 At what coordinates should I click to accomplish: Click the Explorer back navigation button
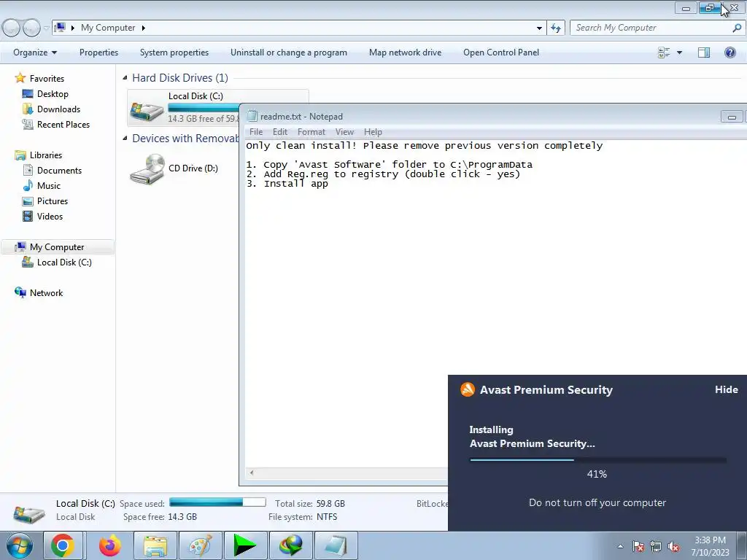click(11, 28)
